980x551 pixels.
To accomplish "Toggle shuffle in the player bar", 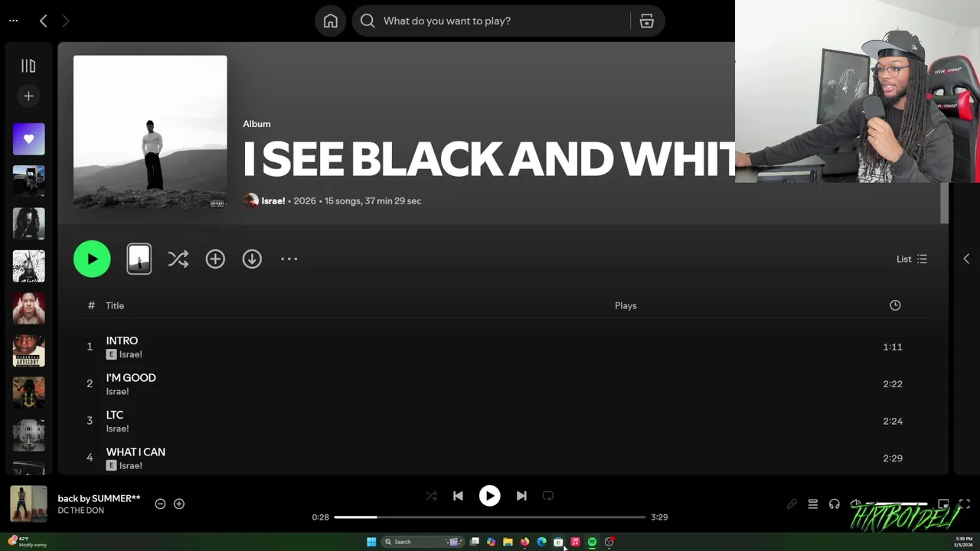I will (x=432, y=496).
